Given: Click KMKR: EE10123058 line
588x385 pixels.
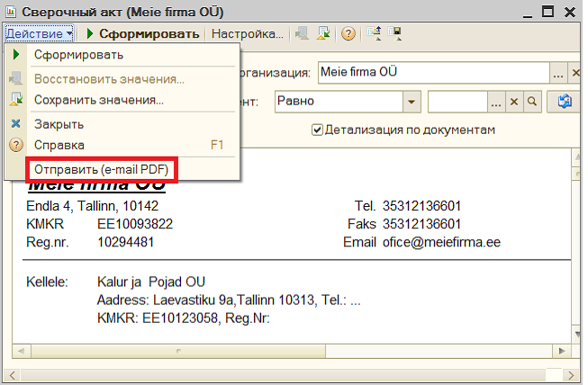Looking at the screenshot, I should tap(184, 318).
